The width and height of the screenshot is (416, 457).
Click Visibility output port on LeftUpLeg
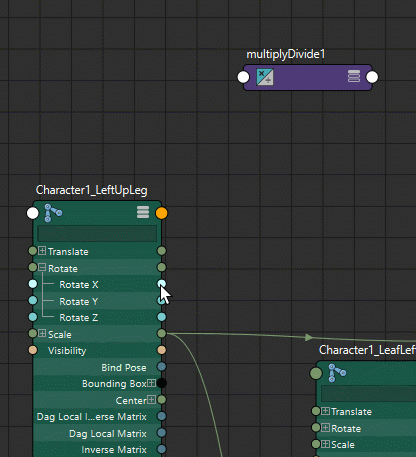[162, 350]
